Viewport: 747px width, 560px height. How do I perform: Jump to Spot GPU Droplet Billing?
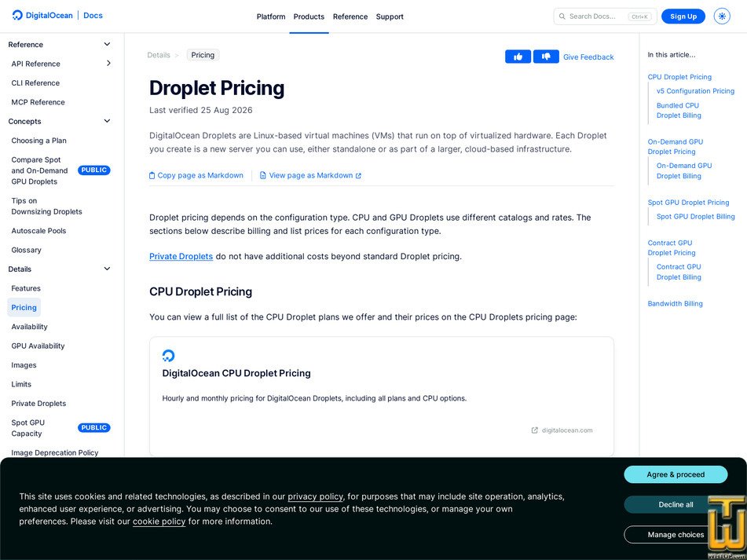point(695,216)
